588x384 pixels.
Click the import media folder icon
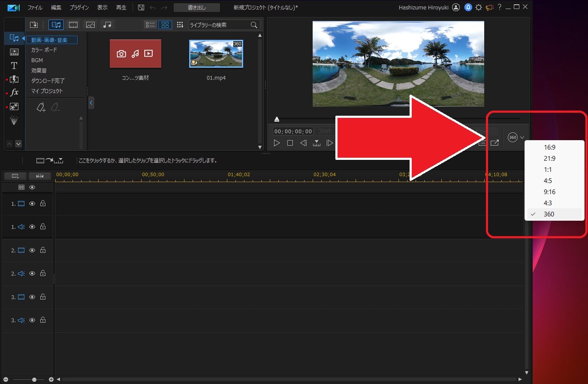pos(34,25)
